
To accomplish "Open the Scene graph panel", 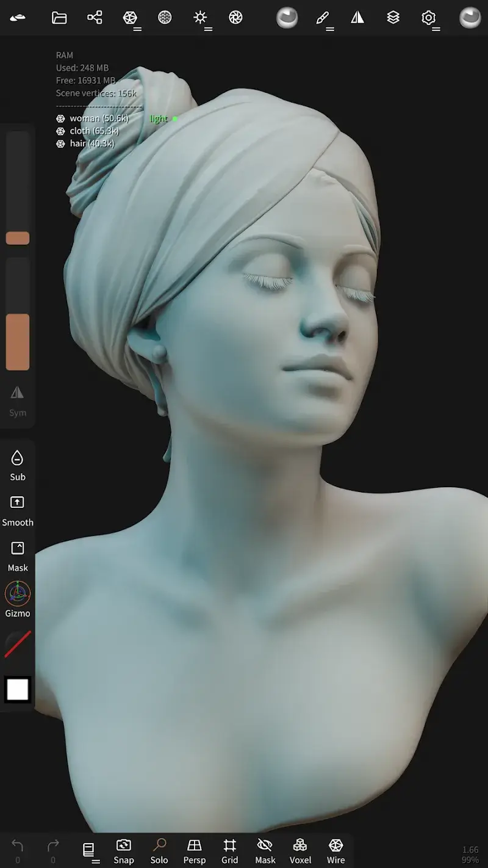I will (95, 18).
